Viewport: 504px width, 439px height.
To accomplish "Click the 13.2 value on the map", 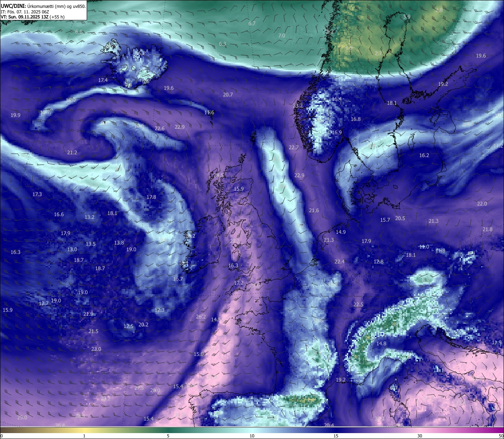I will tap(89, 217).
